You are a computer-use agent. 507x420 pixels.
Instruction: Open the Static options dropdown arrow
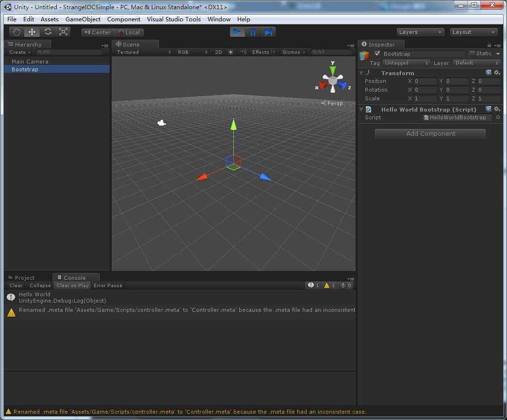click(x=498, y=54)
